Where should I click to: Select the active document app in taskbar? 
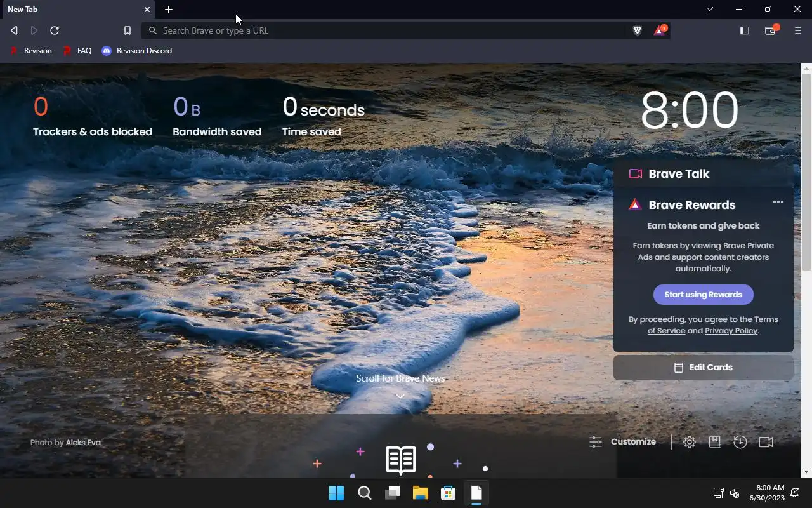point(476,493)
